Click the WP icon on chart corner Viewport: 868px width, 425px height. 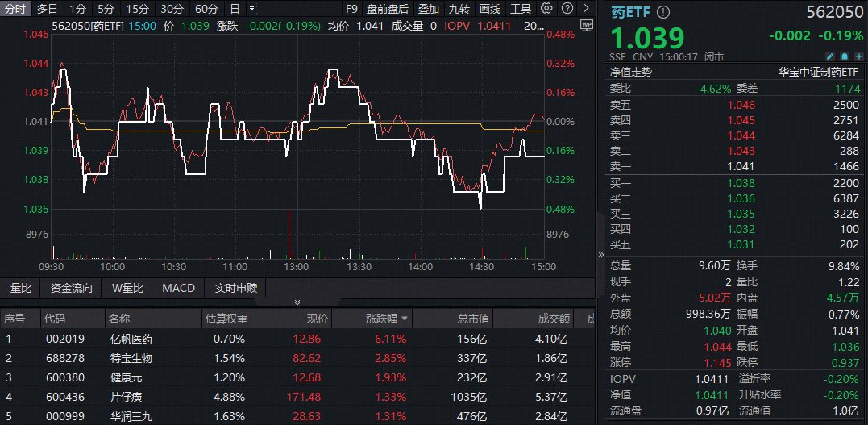coord(585,25)
